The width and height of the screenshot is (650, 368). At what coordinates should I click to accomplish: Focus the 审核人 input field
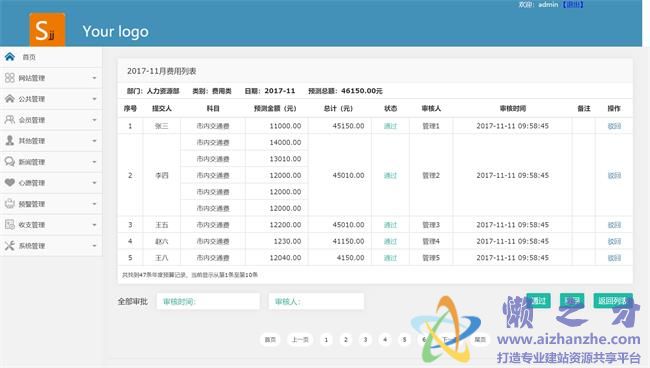click(x=316, y=301)
